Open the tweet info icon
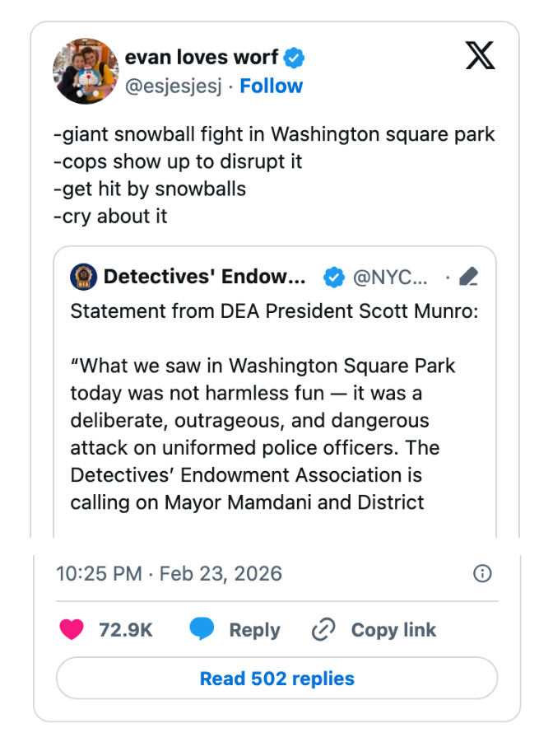 click(483, 574)
